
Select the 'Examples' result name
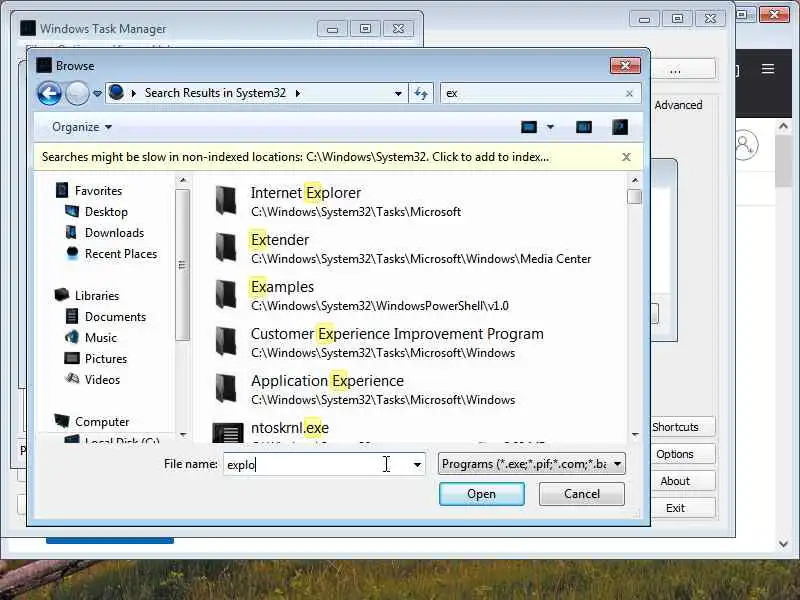[282, 287]
